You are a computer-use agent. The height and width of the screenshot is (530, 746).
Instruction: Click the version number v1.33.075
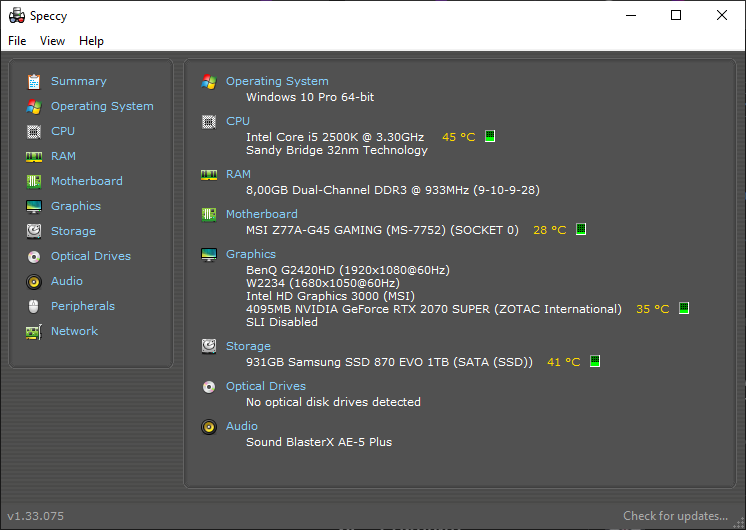[x=36, y=516]
